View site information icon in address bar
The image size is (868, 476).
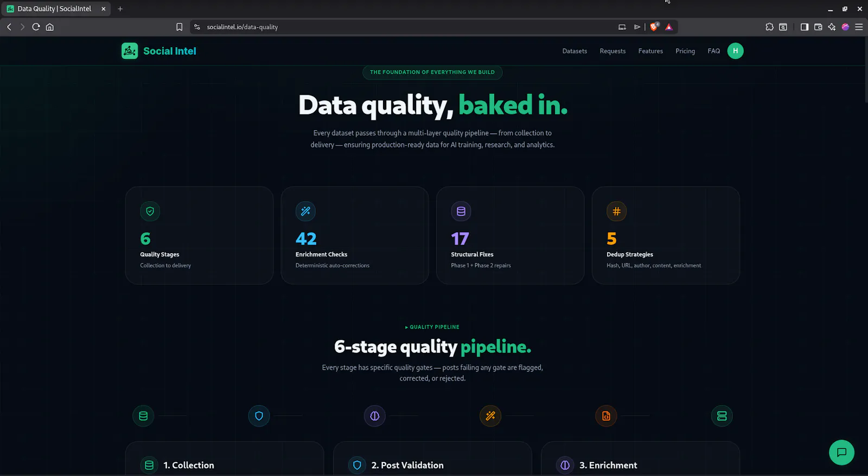point(197,27)
